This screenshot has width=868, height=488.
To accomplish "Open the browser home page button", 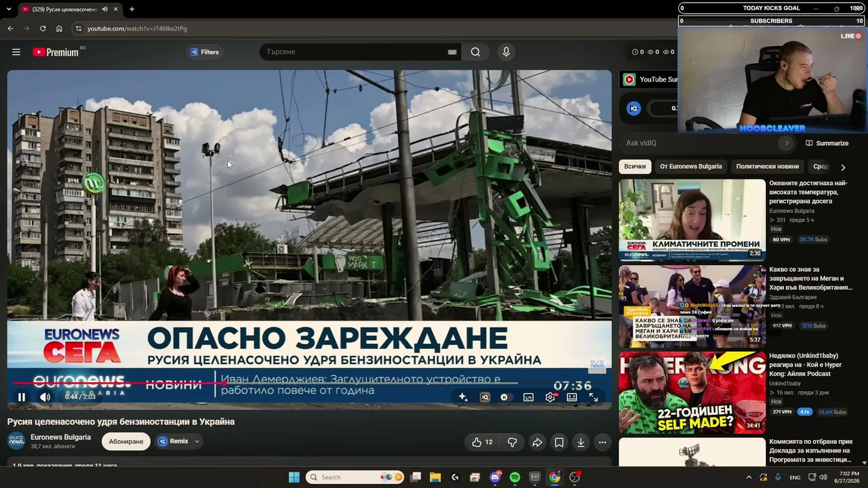I will pos(59,28).
